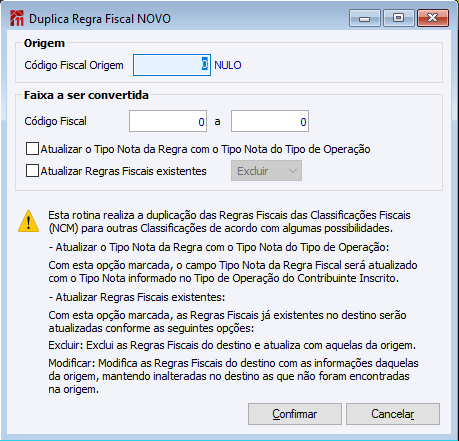459x441 pixels.
Task: Click '- Atualizar Regras Fiscais existentes:' help line
Action: pos(137,297)
